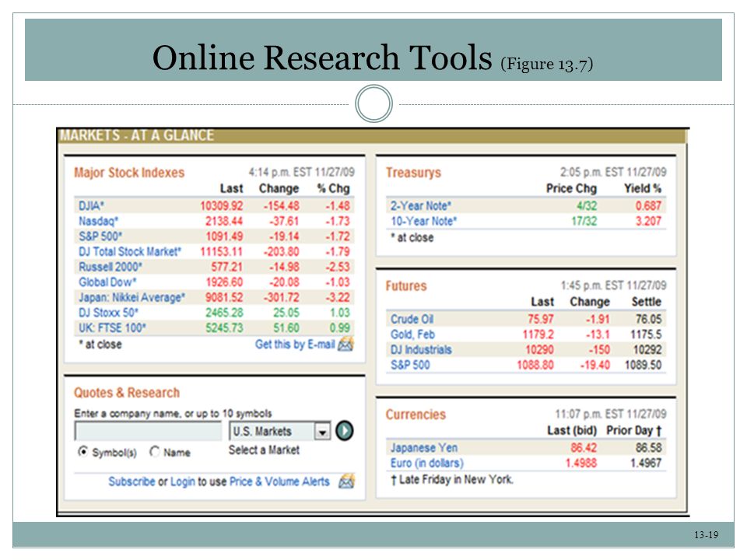Click the FTSE 100 last value 5245.73

224,327
